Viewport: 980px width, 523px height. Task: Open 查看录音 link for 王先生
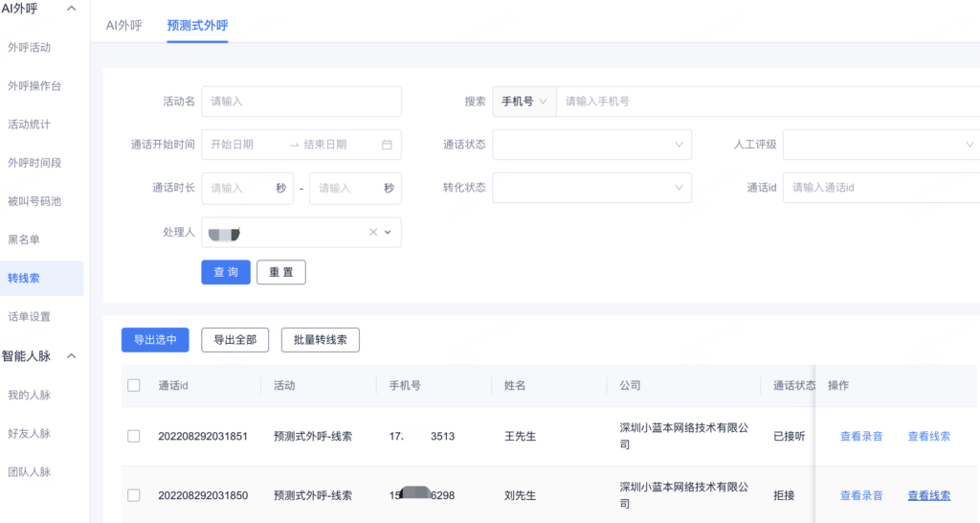[x=861, y=437]
